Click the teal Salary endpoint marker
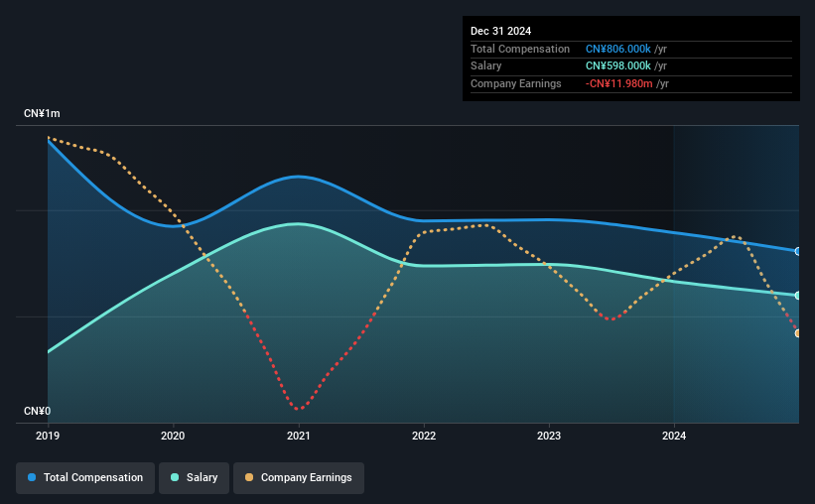 point(798,295)
